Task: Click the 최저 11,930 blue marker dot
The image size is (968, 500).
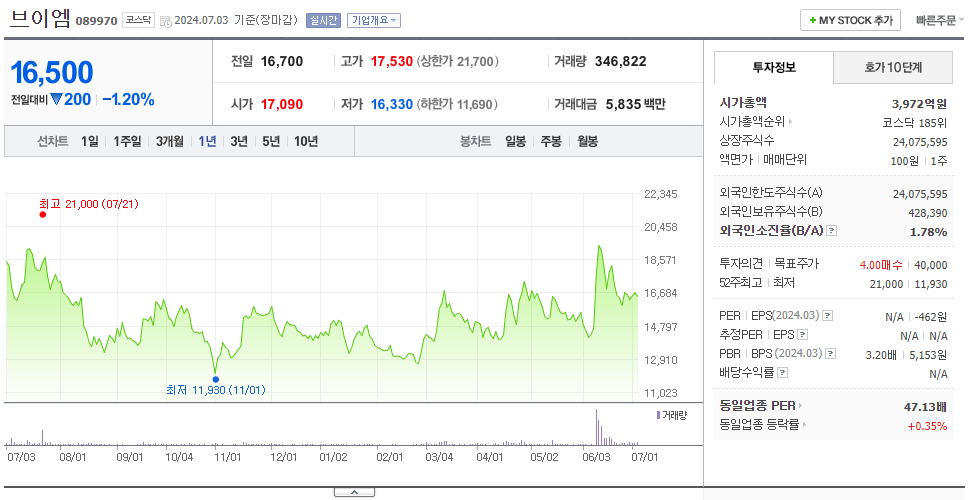Action: click(x=215, y=380)
